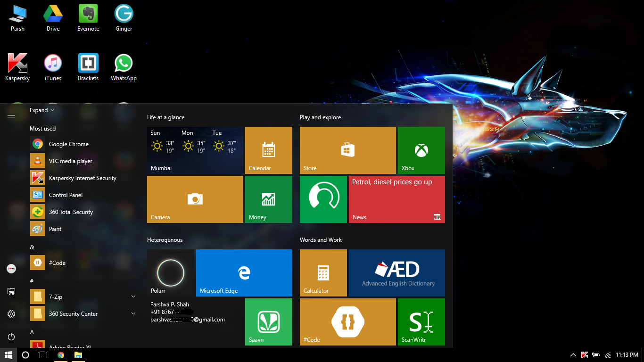Screen dimensions: 644x362
Task: Click the Power button in Start
Action: click(11, 337)
